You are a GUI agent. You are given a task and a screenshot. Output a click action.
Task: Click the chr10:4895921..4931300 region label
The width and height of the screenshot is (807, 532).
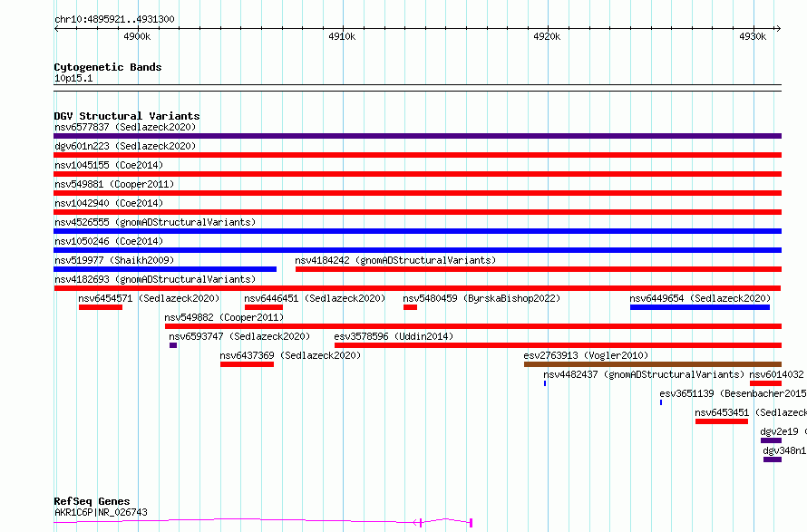coord(114,19)
